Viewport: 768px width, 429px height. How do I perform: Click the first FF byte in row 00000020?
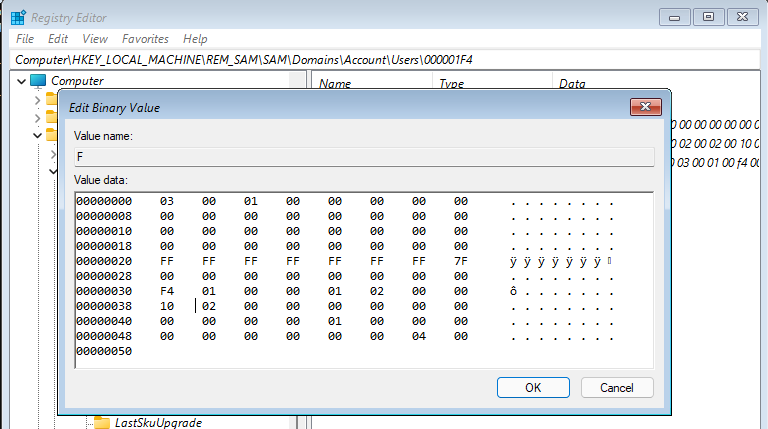click(x=167, y=261)
